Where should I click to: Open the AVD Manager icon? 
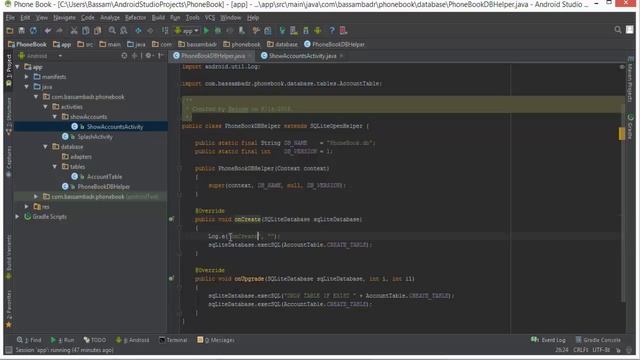293,31
